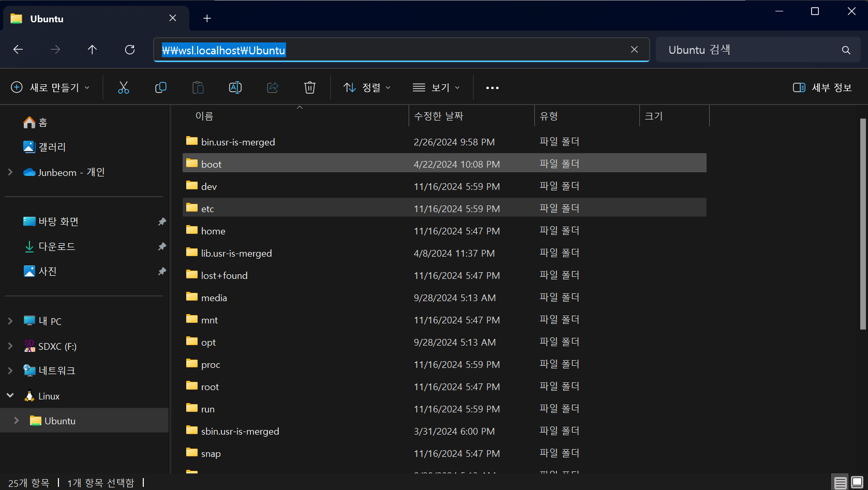Select the root folder row
Image resolution: width=868 pixels, height=490 pixels.
444,387
